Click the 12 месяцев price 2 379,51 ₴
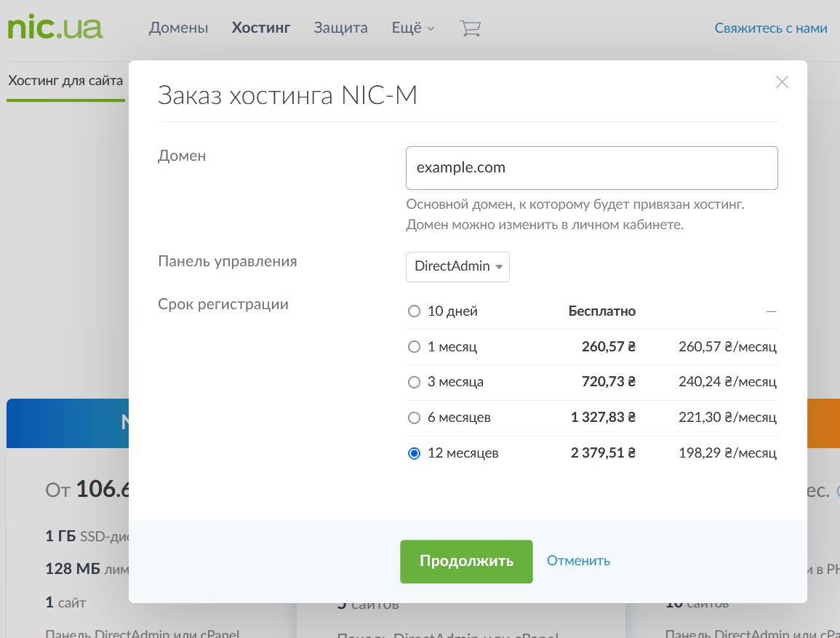The image size is (840, 638). 603,453
